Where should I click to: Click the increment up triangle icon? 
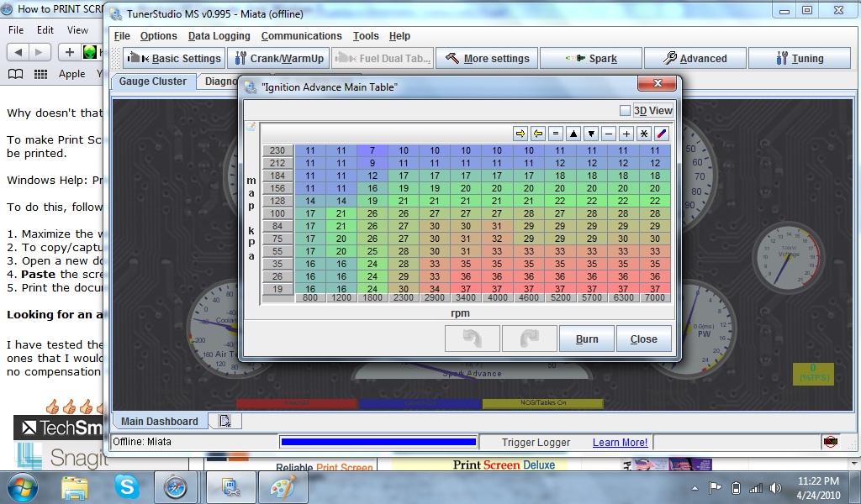click(x=573, y=134)
